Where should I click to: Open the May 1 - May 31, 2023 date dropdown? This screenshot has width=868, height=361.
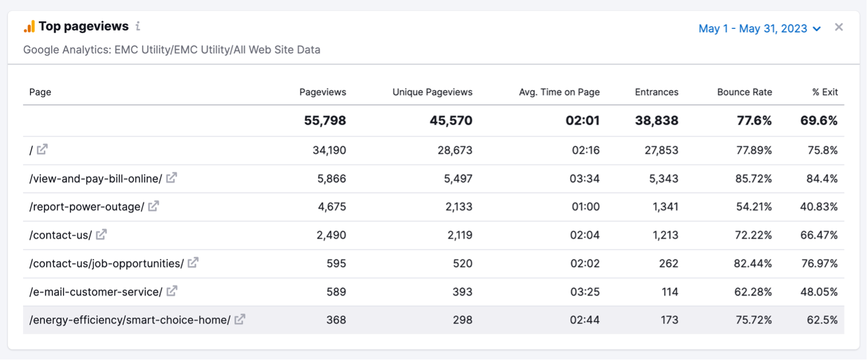pos(759,29)
